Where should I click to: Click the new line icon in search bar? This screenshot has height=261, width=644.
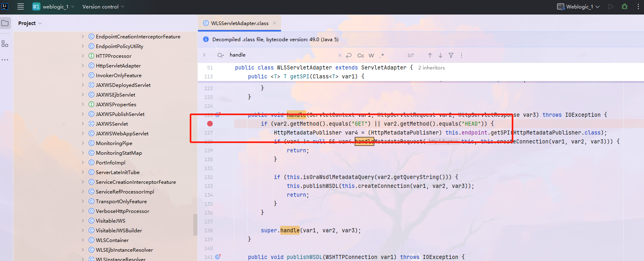349,55
